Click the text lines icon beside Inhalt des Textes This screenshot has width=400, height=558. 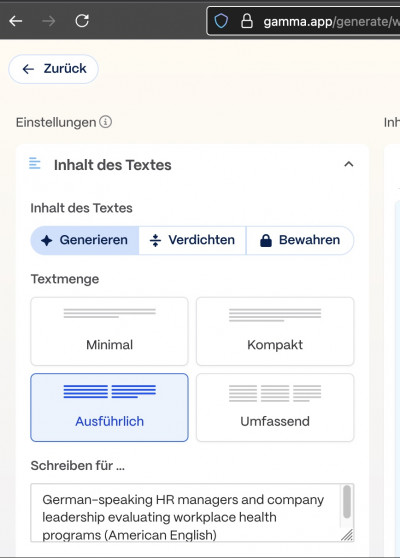(x=35, y=163)
